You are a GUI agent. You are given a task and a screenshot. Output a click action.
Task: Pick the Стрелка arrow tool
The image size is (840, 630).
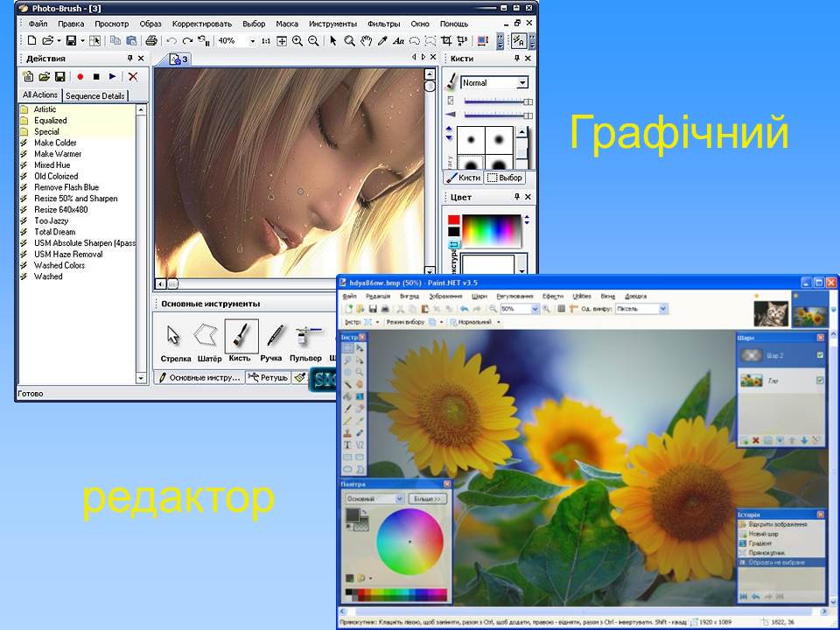click(x=175, y=339)
